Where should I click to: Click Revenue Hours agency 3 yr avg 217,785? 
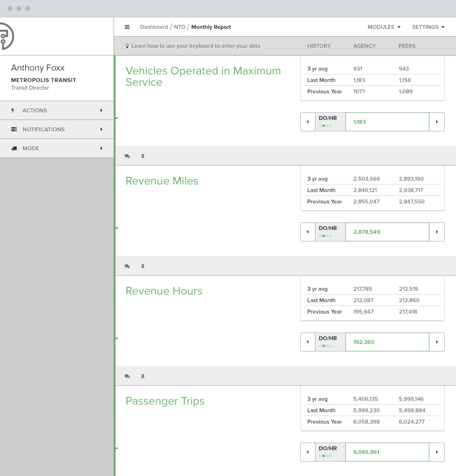point(363,289)
